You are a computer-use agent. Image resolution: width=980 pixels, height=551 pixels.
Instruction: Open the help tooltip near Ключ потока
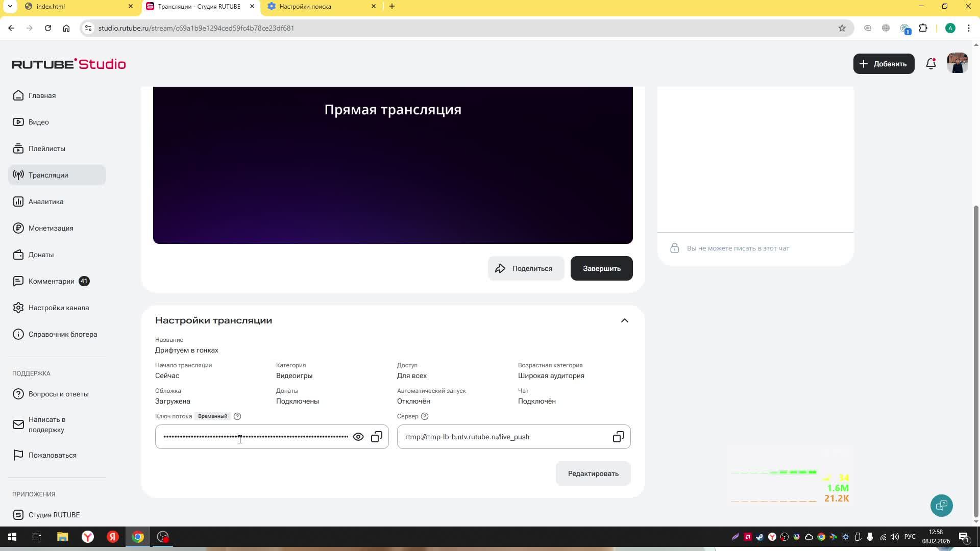tap(237, 416)
